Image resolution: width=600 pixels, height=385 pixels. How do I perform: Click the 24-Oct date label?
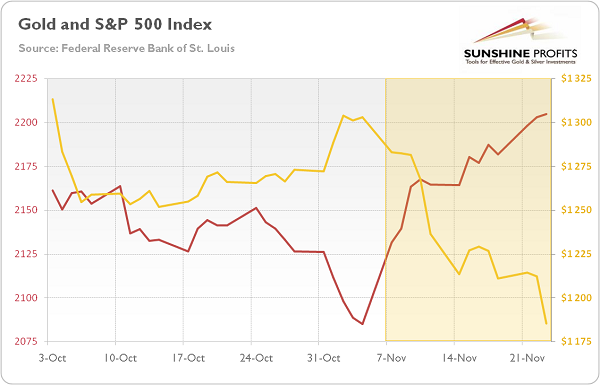(256, 358)
